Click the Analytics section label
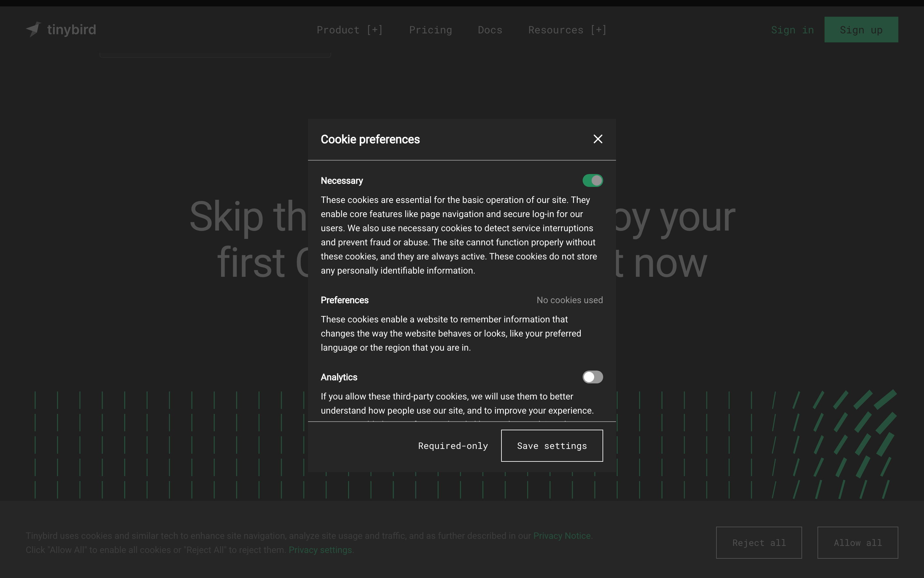 coord(339,377)
